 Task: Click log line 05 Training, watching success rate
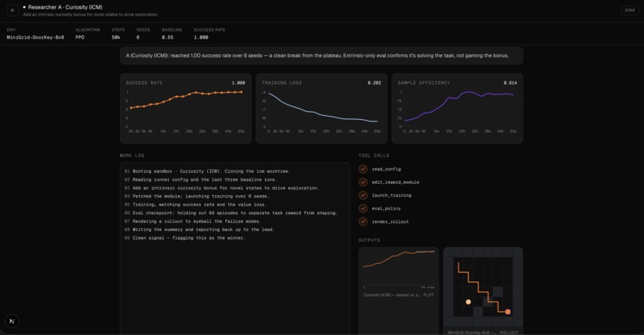(196, 205)
